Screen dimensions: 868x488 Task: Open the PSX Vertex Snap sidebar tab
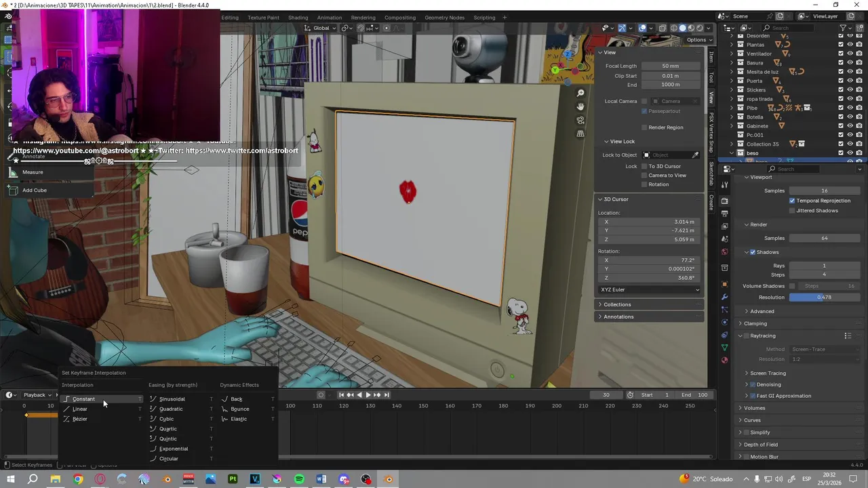pos(711,132)
